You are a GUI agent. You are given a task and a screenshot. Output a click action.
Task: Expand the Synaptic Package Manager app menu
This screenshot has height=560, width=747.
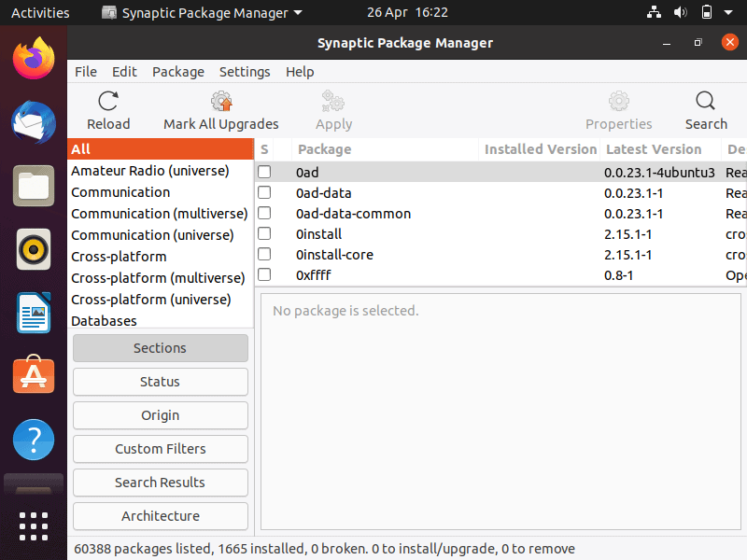click(x=202, y=13)
